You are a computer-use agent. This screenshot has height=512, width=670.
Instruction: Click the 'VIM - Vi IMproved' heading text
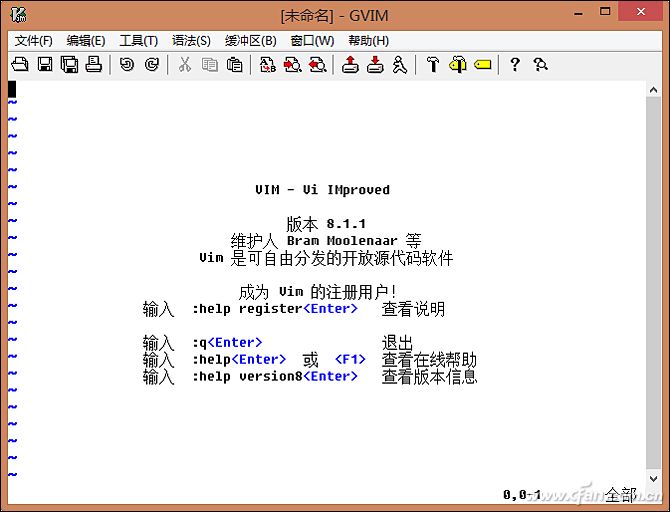323,190
